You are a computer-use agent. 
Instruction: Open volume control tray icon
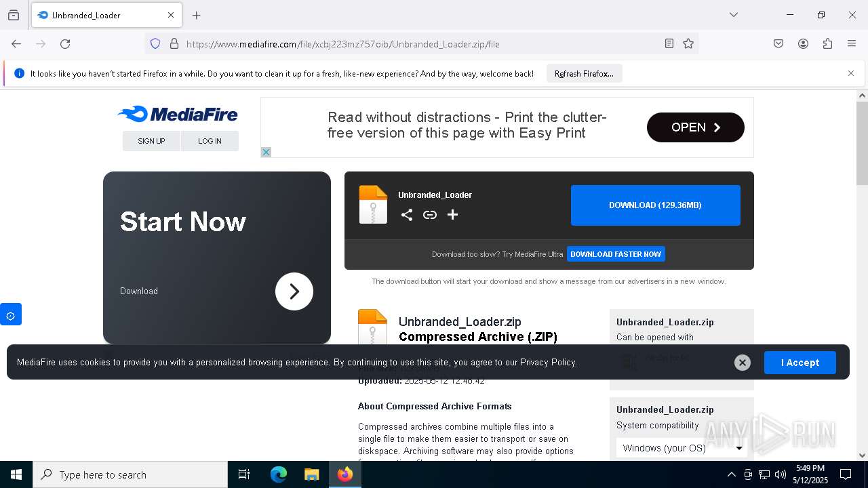[x=781, y=474]
